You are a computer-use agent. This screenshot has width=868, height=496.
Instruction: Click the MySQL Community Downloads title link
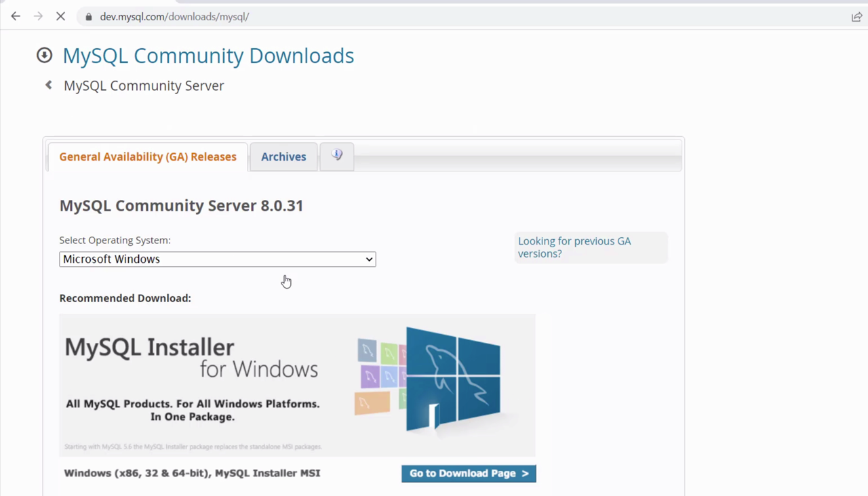point(208,56)
